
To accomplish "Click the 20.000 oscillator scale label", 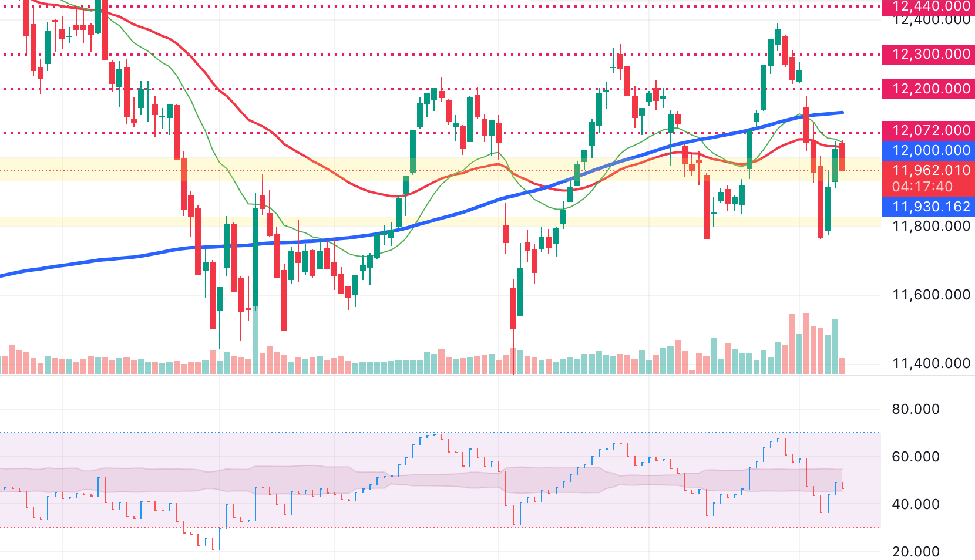I will (915, 552).
